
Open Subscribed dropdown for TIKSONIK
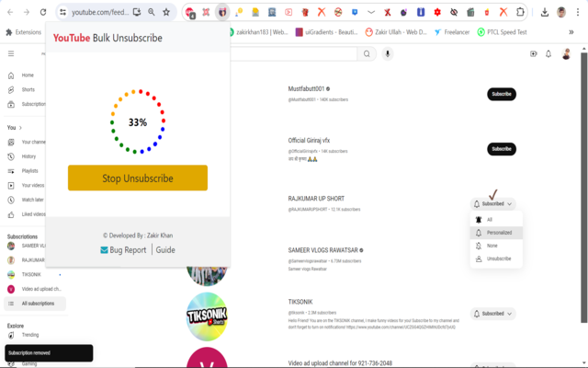coord(492,314)
